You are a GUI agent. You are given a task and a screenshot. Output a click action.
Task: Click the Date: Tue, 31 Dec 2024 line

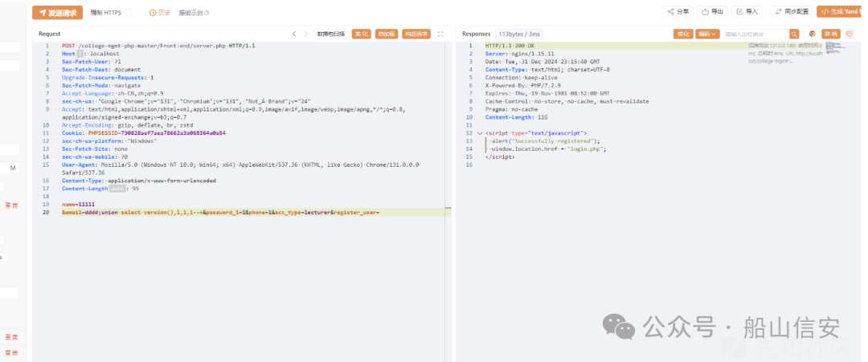click(542, 62)
